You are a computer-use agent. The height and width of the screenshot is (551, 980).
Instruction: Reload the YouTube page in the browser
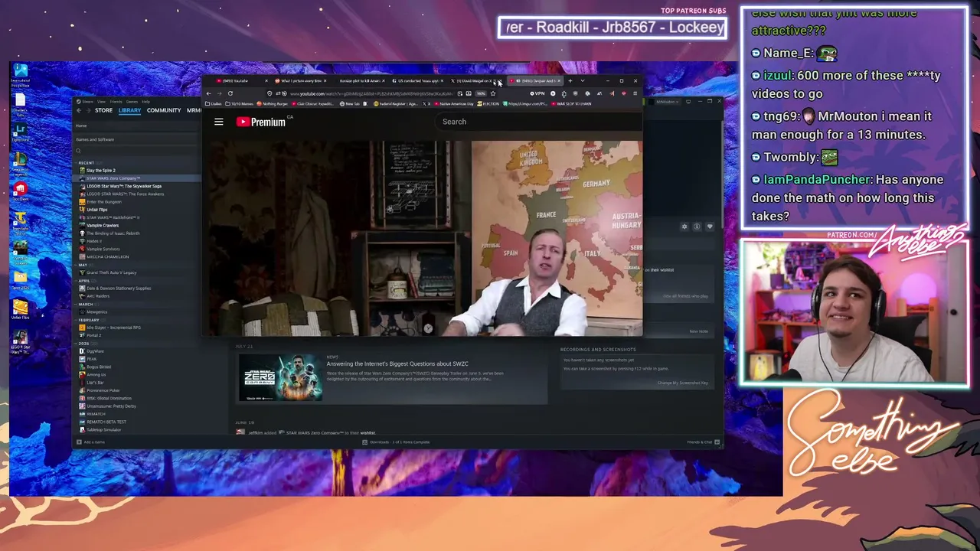pyautogui.click(x=230, y=93)
